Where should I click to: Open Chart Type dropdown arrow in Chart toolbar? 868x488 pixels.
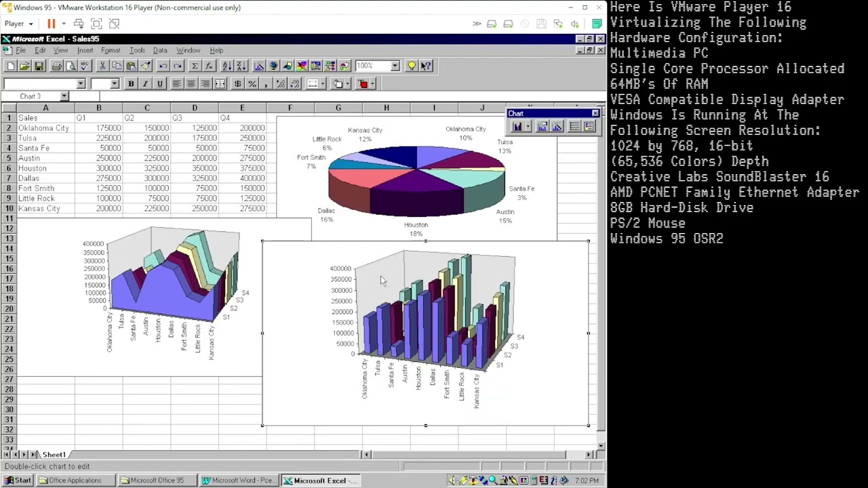(528, 127)
